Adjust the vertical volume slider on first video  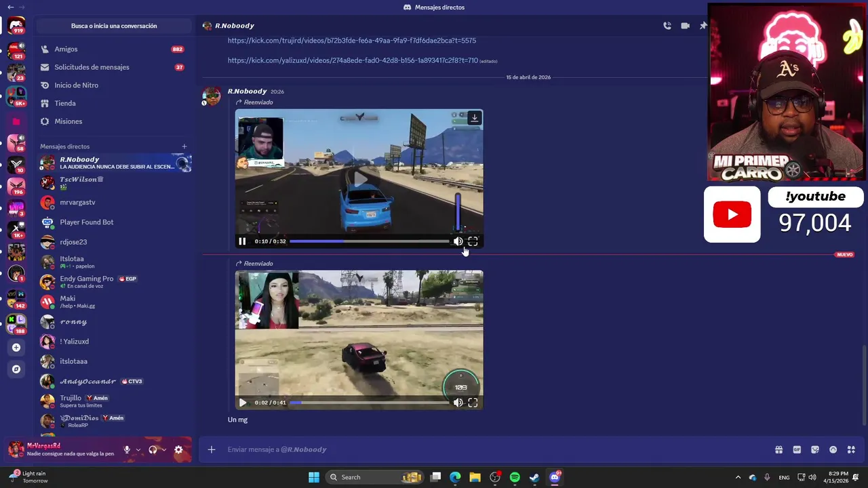(458, 211)
